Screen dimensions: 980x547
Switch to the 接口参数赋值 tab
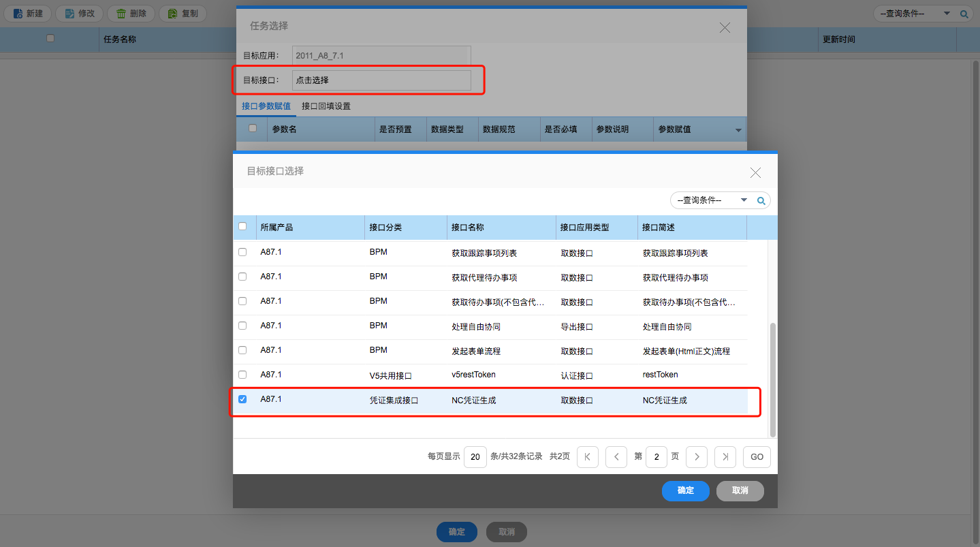[266, 106]
